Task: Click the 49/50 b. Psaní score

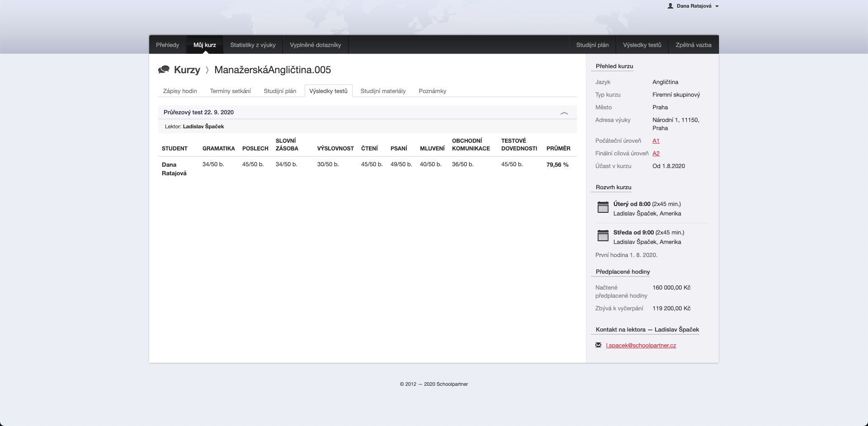Action: coord(401,164)
